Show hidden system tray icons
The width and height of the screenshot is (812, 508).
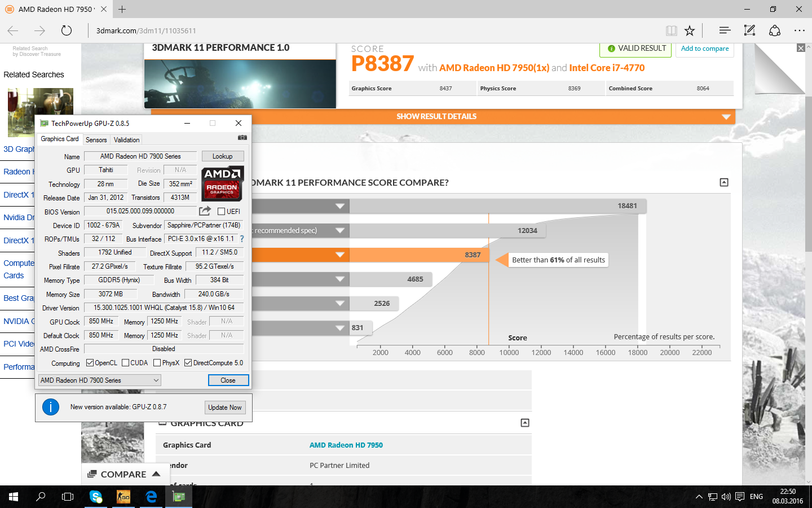click(699, 497)
